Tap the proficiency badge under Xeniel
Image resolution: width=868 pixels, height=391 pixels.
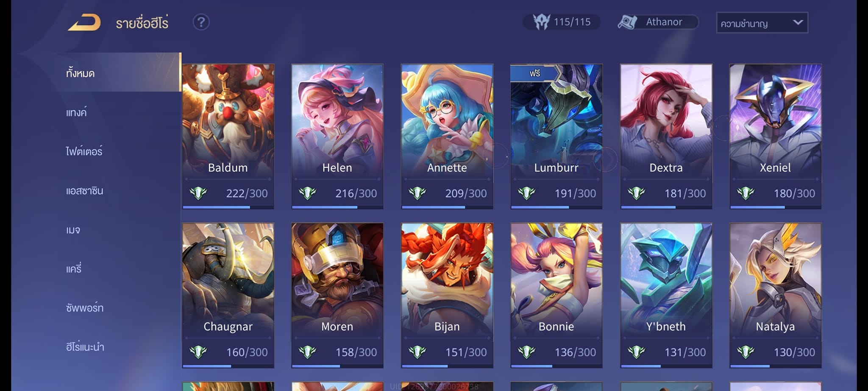click(x=746, y=193)
